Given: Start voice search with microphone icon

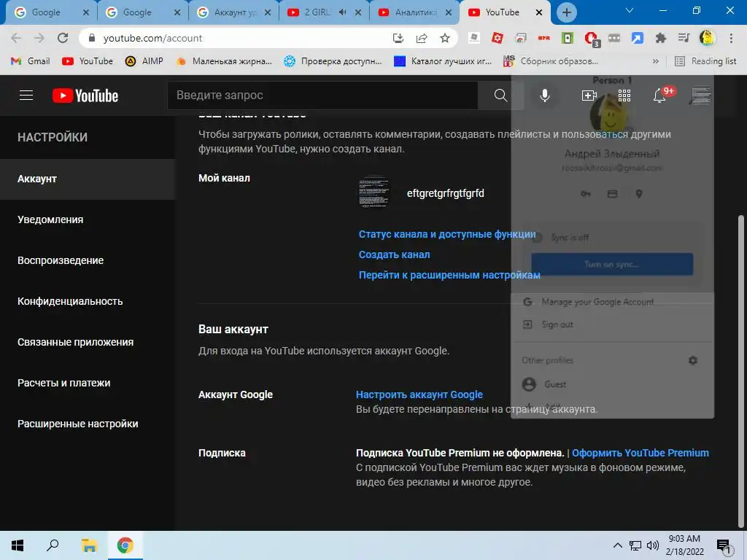Looking at the screenshot, I should [544, 96].
